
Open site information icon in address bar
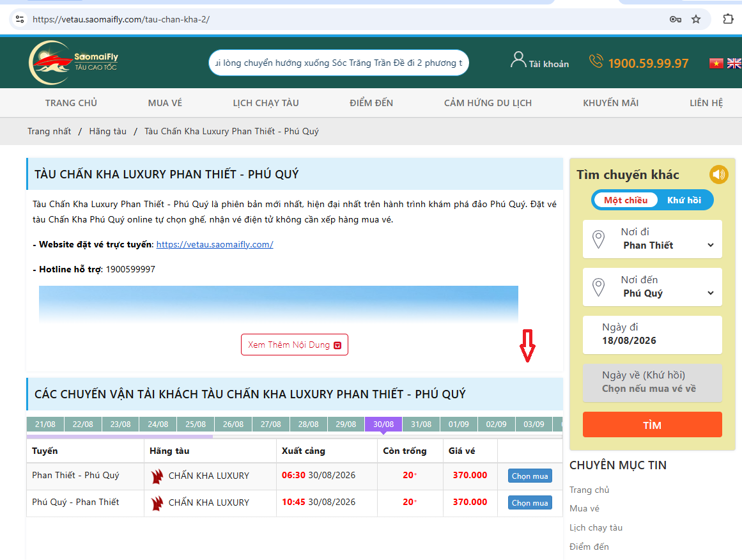click(x=20, y=19)
